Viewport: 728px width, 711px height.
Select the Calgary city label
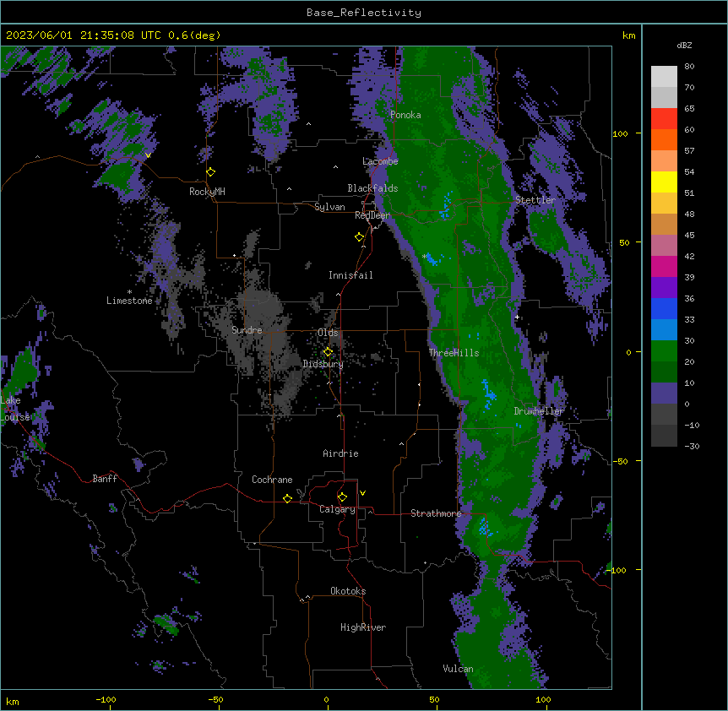[x=338, y=509]
